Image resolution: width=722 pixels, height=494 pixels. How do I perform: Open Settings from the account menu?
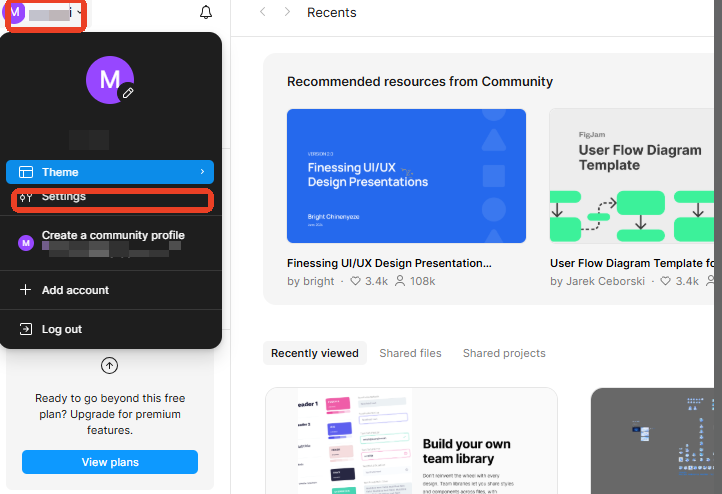click(x=110, y=198)
